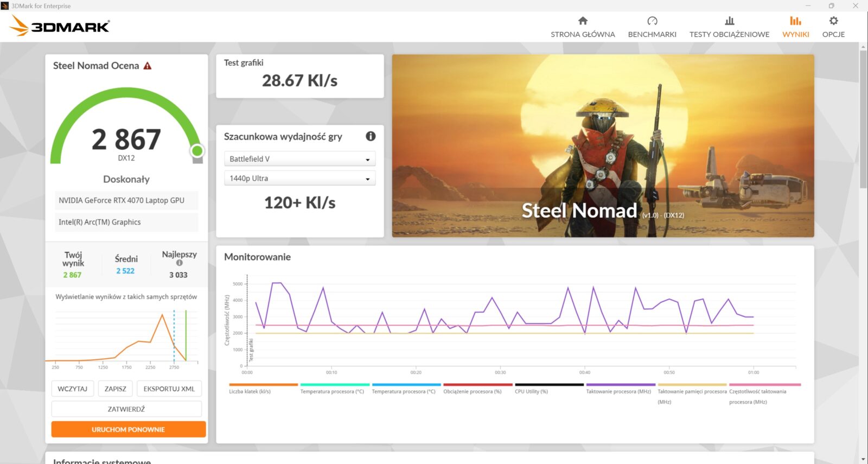Open Testy Obciążeniowe via the bar chart icon
This screenshot has width=868, height=464.
tap(729, 21)
